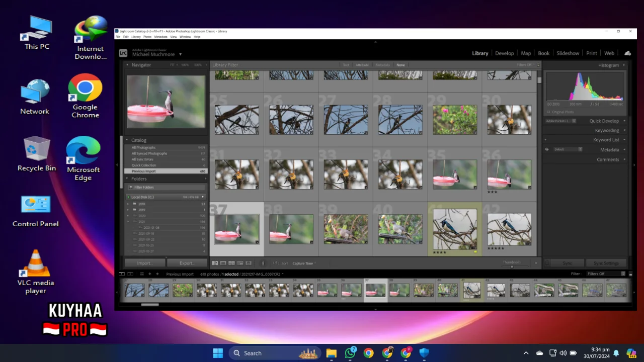Select Attribute filter in Library Filter bar
This screenshot has height=362, width=644.
pyautogui.click(x=362, y=65)
